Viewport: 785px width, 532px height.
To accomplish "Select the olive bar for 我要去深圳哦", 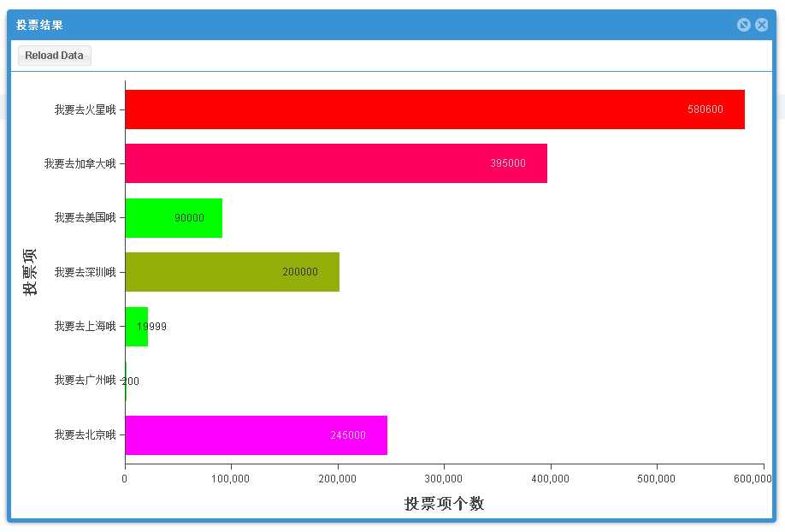I will [x=233, y=272].
